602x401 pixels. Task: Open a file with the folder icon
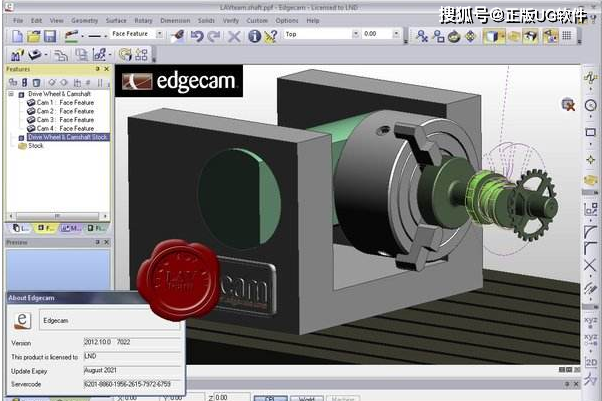pos(34,36)
